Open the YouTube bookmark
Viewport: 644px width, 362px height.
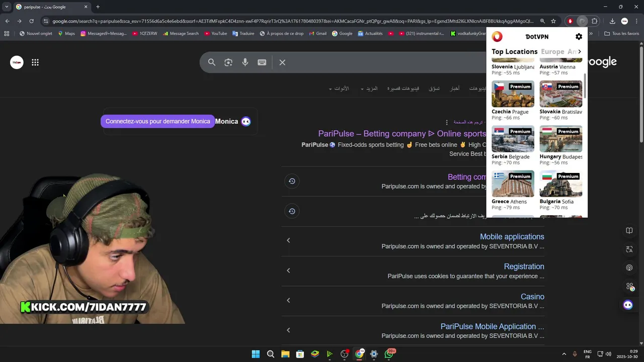coord(215,34)
